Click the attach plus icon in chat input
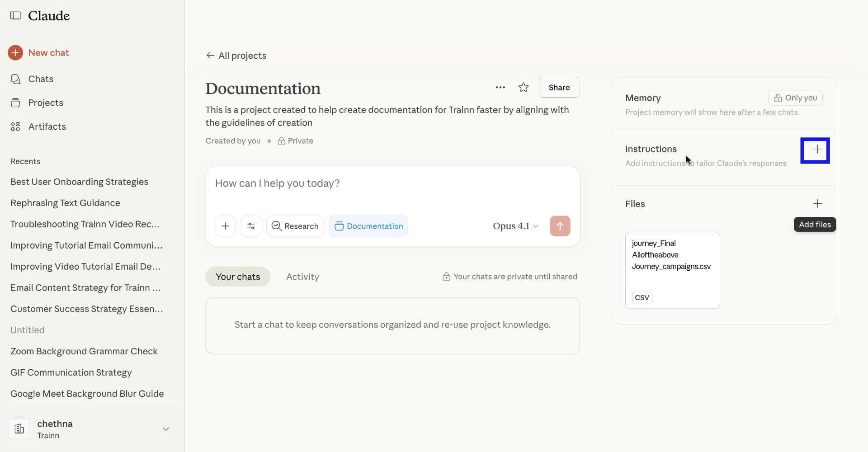 coord(225,226)
